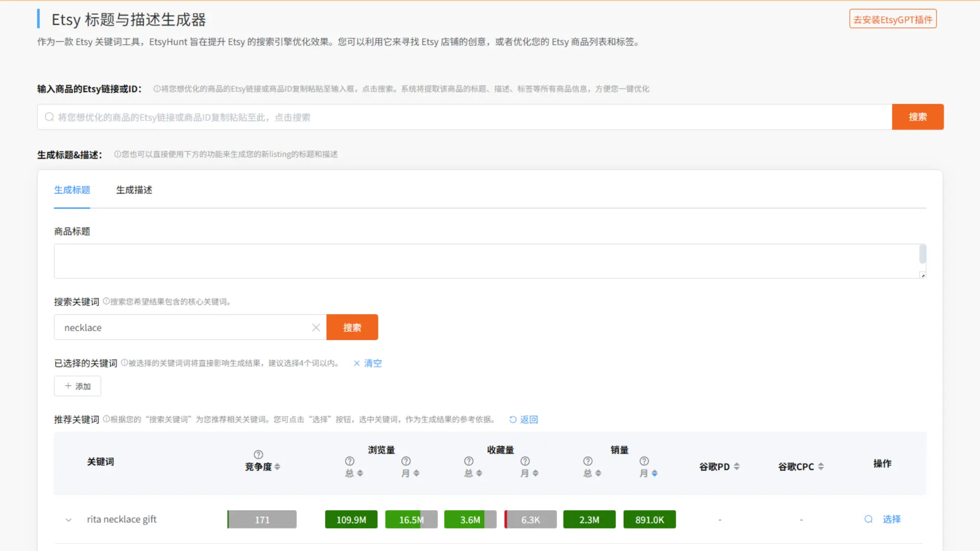Switch to the 生成描述 tab
Viewport: 980px width, 551px height.
coord(134,190)
